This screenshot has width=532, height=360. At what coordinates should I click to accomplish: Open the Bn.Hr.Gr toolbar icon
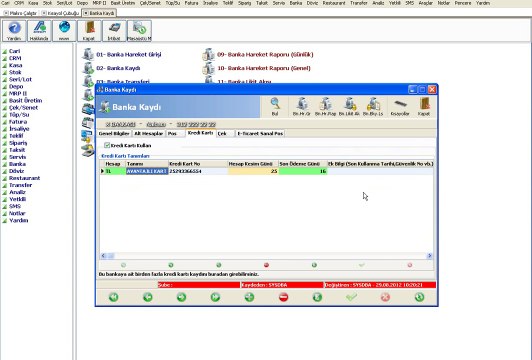click(x=302, y=107)
